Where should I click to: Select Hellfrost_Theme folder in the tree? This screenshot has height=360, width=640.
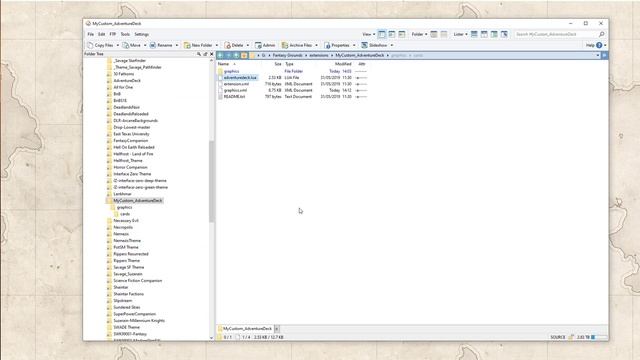coord(128,160)
